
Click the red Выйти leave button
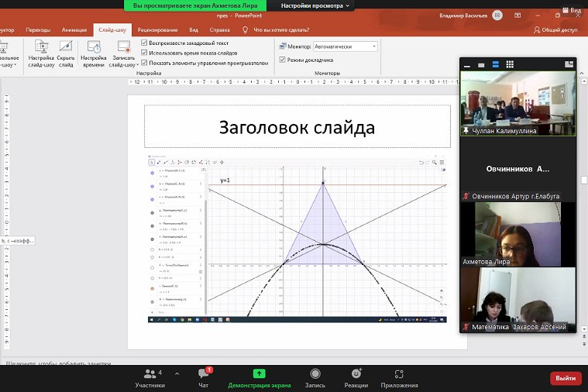point(565,378)
